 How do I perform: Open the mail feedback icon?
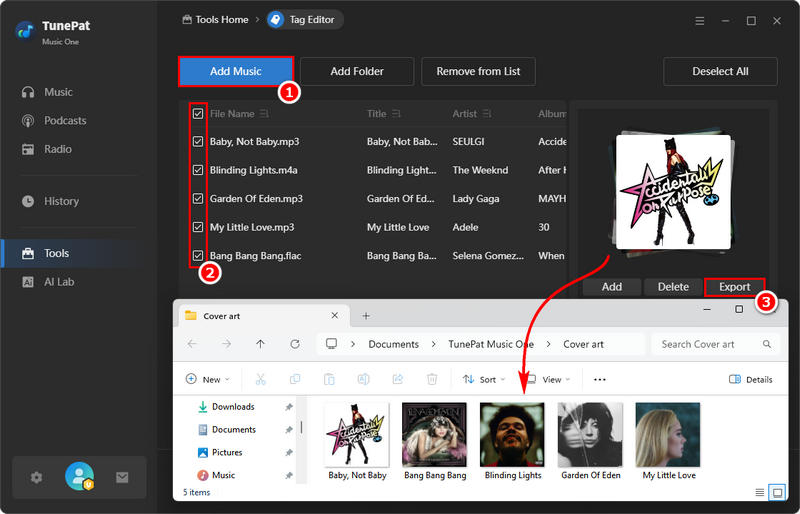pos(122,477)
